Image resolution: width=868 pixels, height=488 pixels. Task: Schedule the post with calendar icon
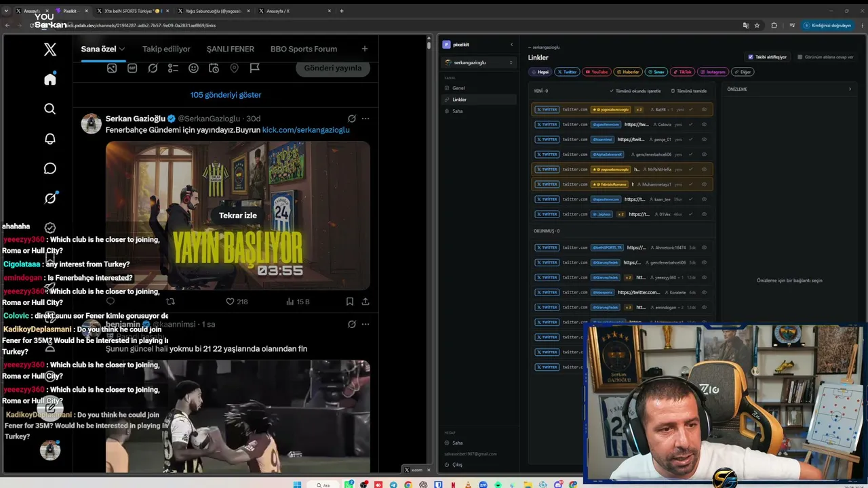point(214,68)
